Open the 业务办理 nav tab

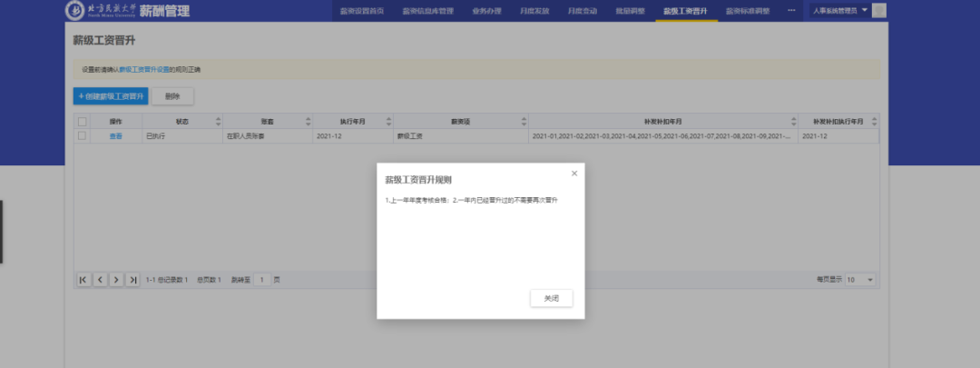point(487,11)
